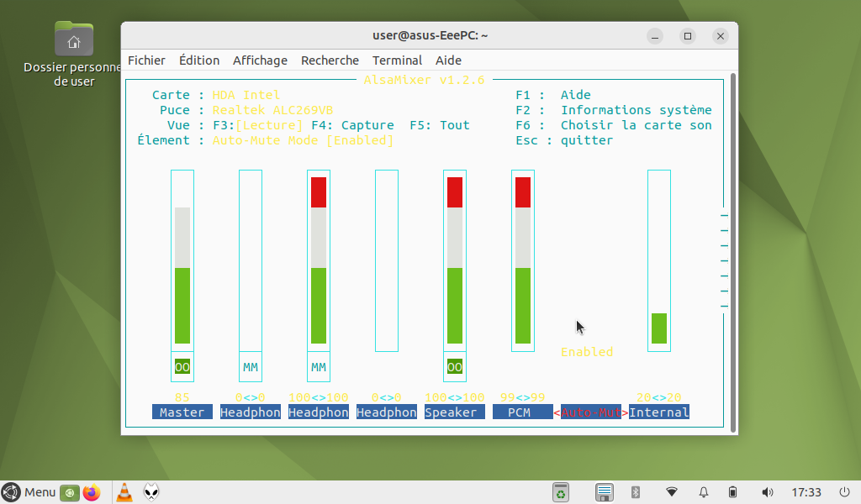Screen dimensions: 861x504
Task: Launch VLC media player from taskbar
Action: (124, 492)
